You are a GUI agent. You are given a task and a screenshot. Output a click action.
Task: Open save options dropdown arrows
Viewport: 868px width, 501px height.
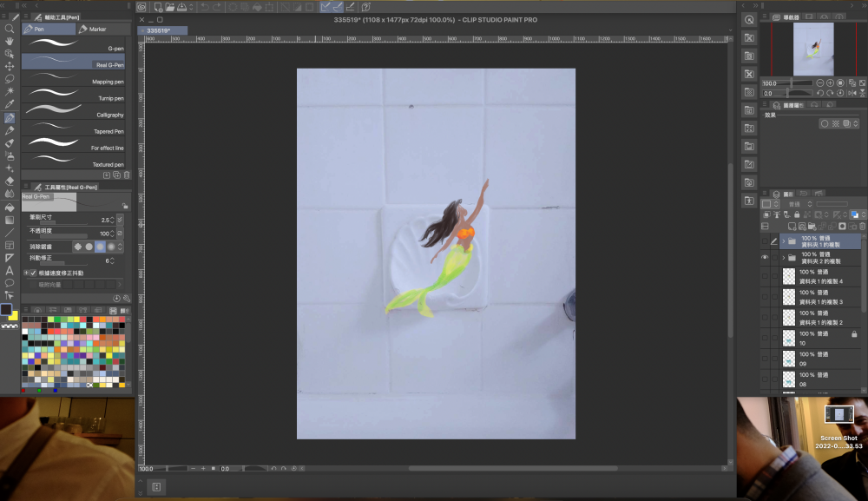(192, 7)
